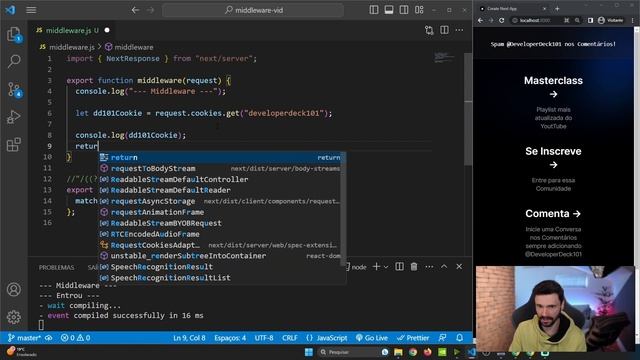Viewport: 640px width, 360px height.
Task: Start Go Live server from status bar
Action: coord(372,338)
